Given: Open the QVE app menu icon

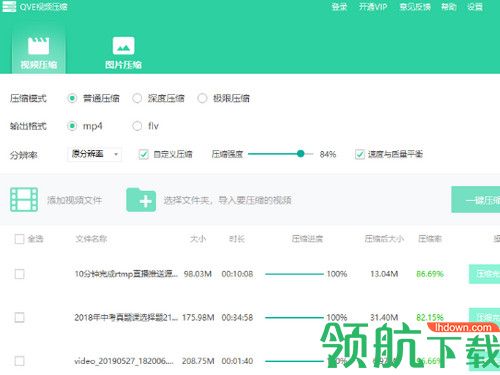Looking at the screenshot, I should 9,6.
